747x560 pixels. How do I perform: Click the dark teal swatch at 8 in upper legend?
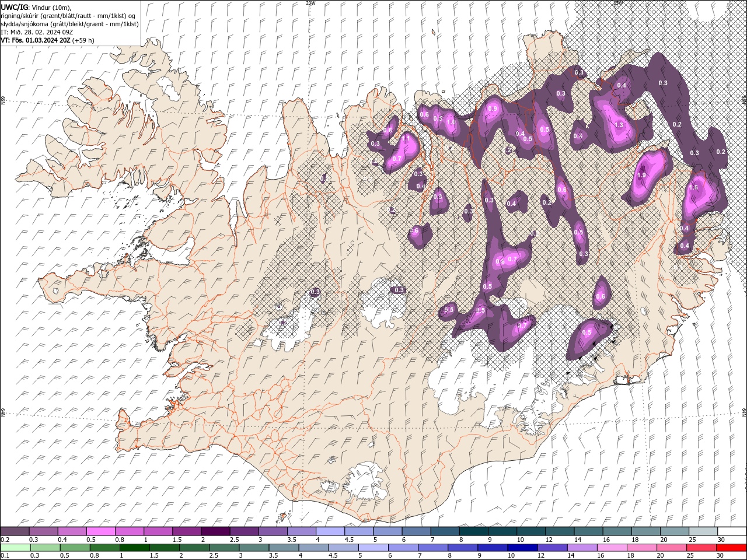[x=474, y=531]
